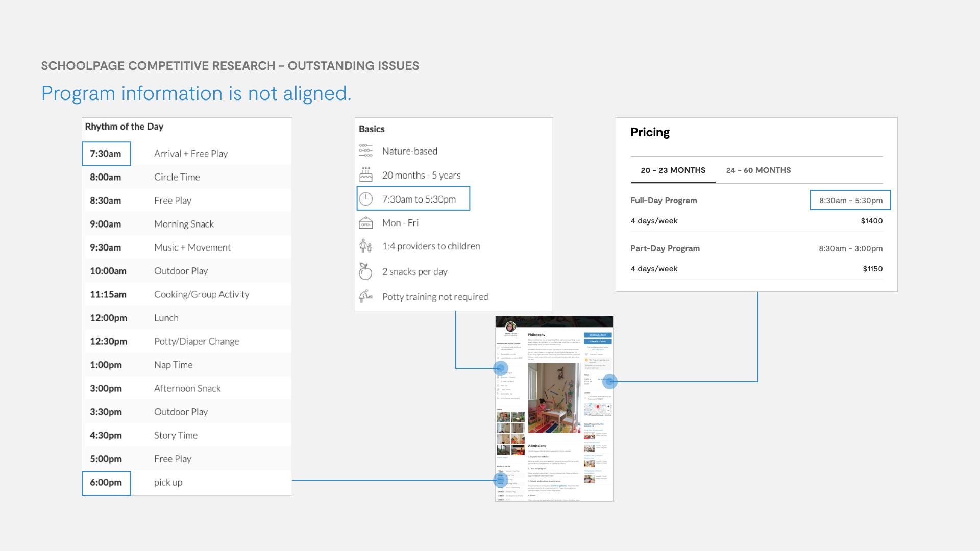
Task: Click the '9:30am' time cell
Action: click(x=106, y=247)
